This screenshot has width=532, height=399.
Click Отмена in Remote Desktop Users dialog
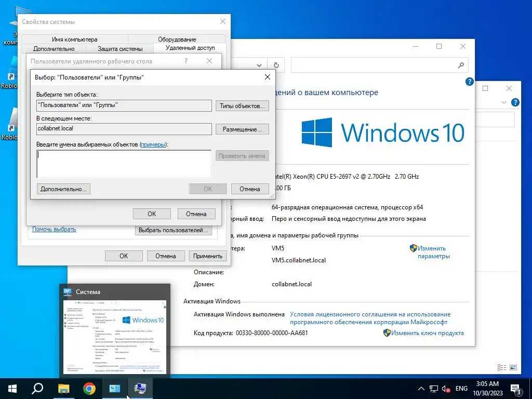196,214
